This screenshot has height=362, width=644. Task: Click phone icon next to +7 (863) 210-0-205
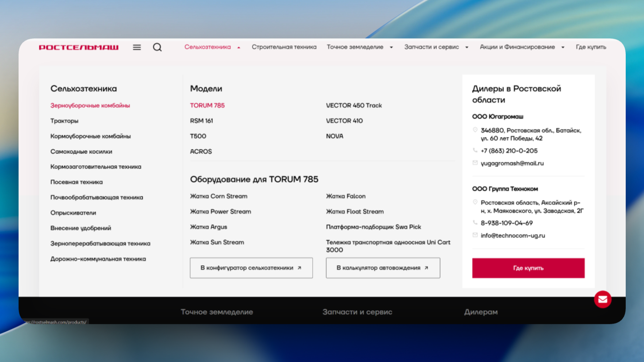[475, 150]
